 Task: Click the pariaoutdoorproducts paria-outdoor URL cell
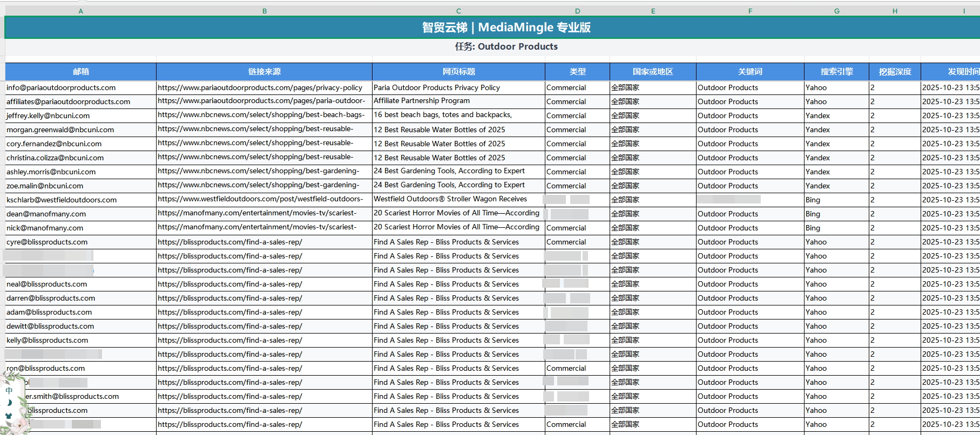point(265,101)
